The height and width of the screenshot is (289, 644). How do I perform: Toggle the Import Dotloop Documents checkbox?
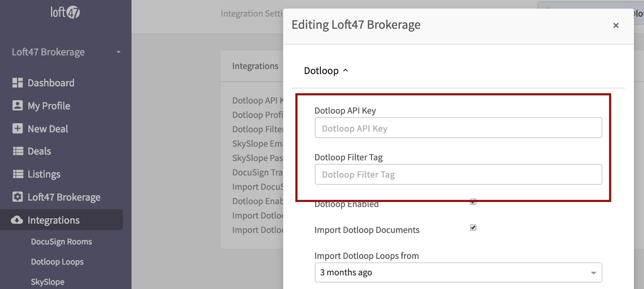point(473,227)
